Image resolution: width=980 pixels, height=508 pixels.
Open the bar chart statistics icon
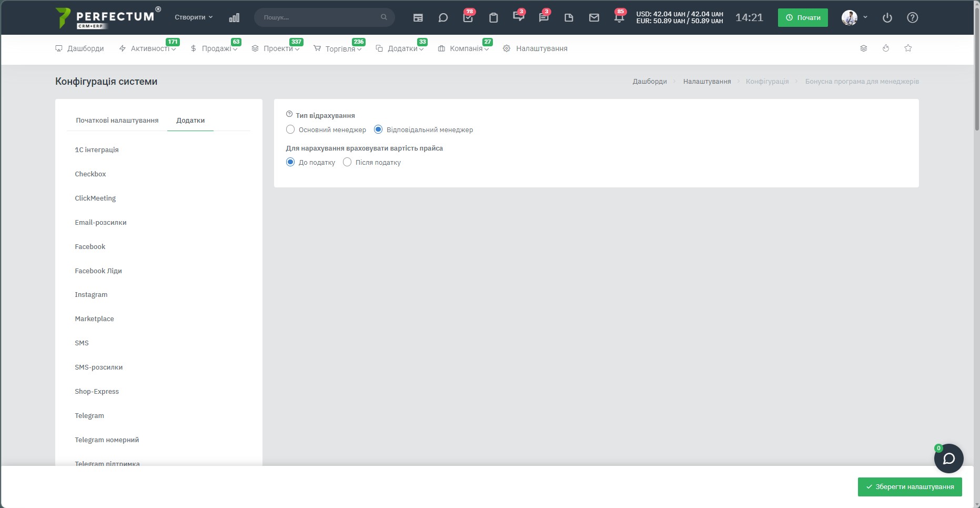click(234, 17)
